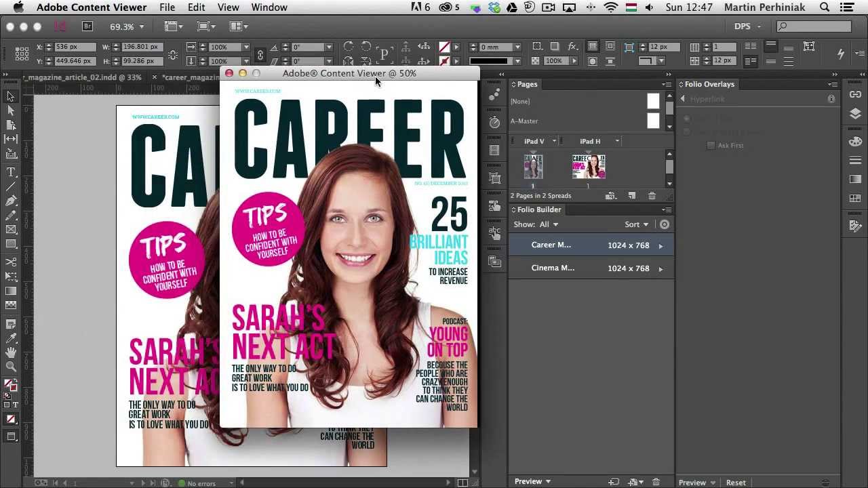The height and width of the screenshot is (488, 868).
Task: Open the Pages panel flyout menu
Action: tap(667, 84)
